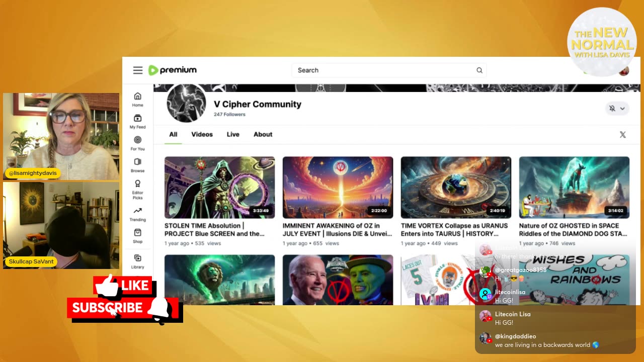Switch to the Videos tab
644x362 pixels.
[202, 135]
